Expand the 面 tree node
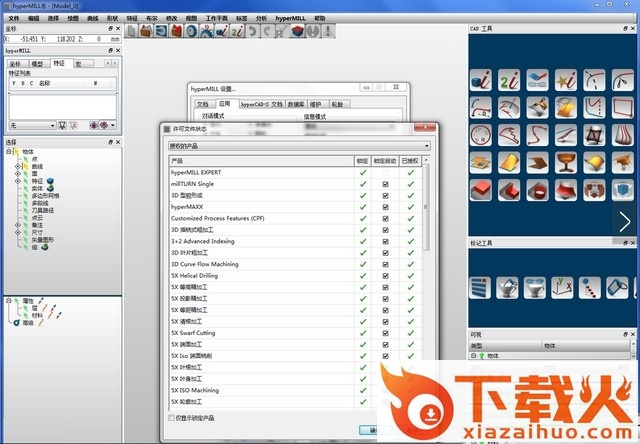This screenshot has width=640, height=444. (x=18, y=173)
